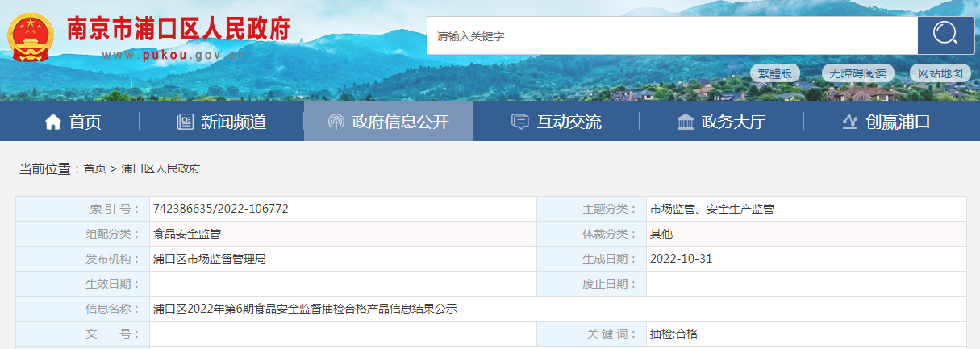Click the 文号 label

coord(113,334)
